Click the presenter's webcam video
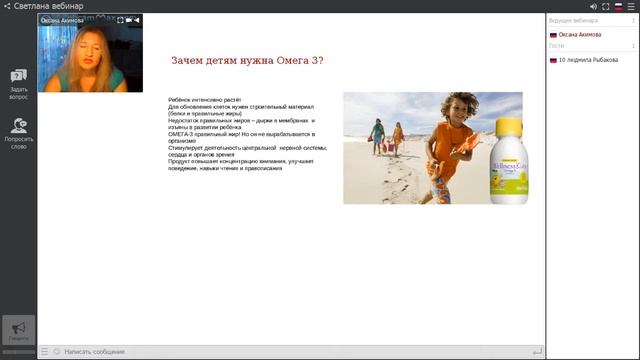 [x=90, y=53]
